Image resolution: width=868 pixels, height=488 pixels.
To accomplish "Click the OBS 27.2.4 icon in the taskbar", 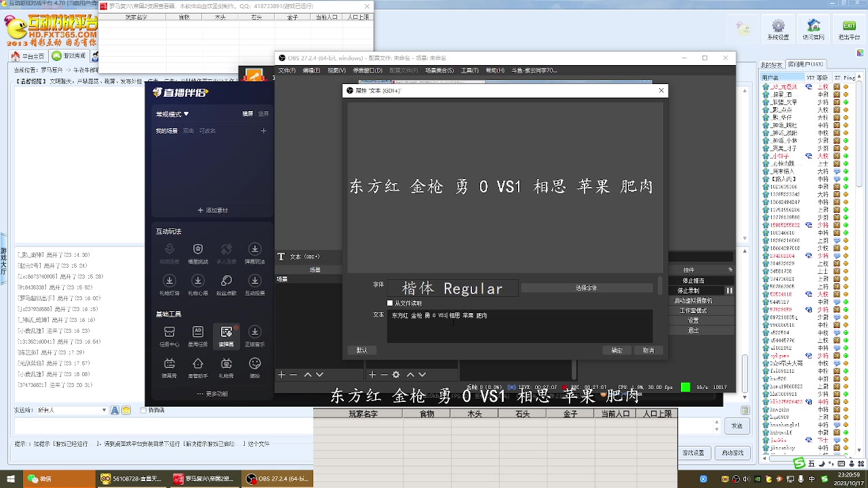I will [x=251, y=479].
